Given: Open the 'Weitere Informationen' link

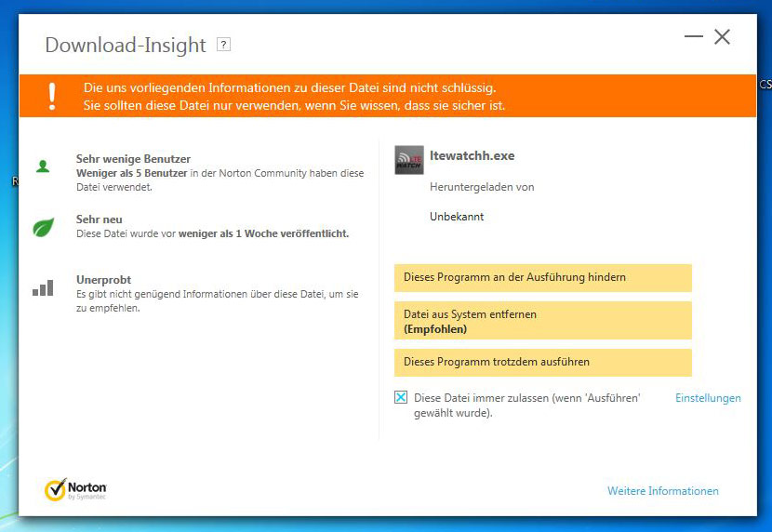Looking at the screenshot, I should coord(662,491).
